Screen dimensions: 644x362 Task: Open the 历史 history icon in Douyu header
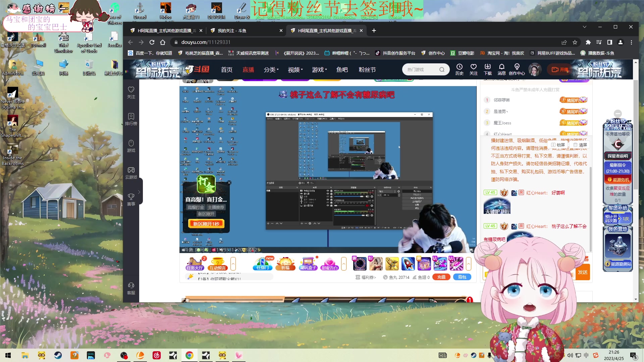[x=459, y=69]
